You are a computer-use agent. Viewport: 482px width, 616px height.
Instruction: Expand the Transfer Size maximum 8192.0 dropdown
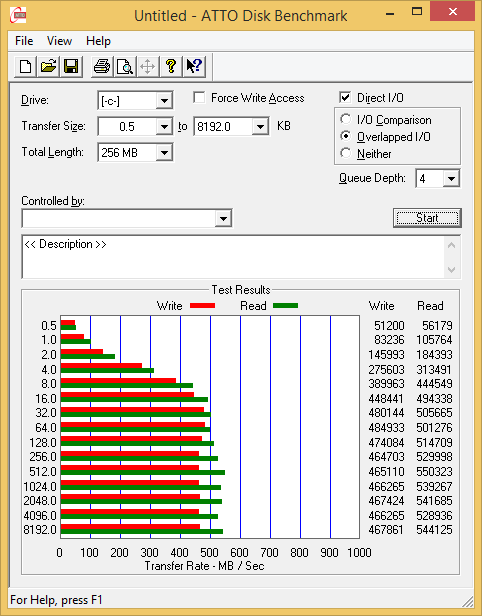(x=260, y=127)
